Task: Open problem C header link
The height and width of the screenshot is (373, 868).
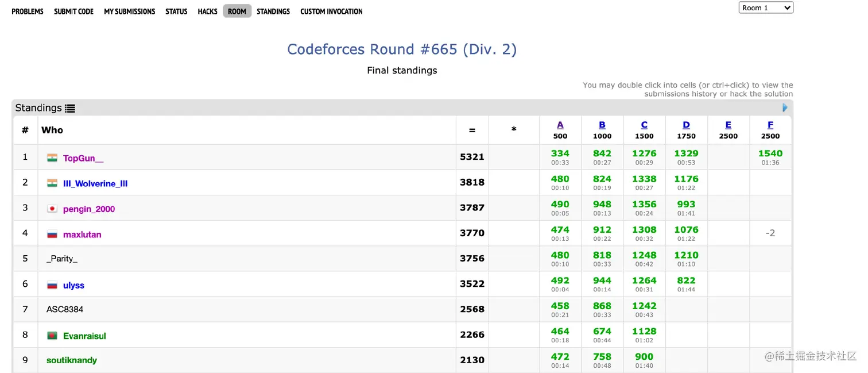Action: (x=644, y=125)
